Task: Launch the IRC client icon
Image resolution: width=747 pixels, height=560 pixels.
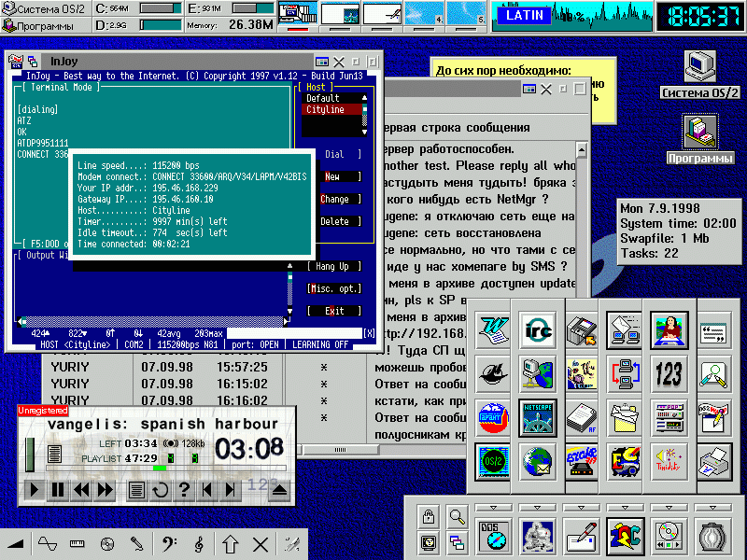Action: [538, 329]
